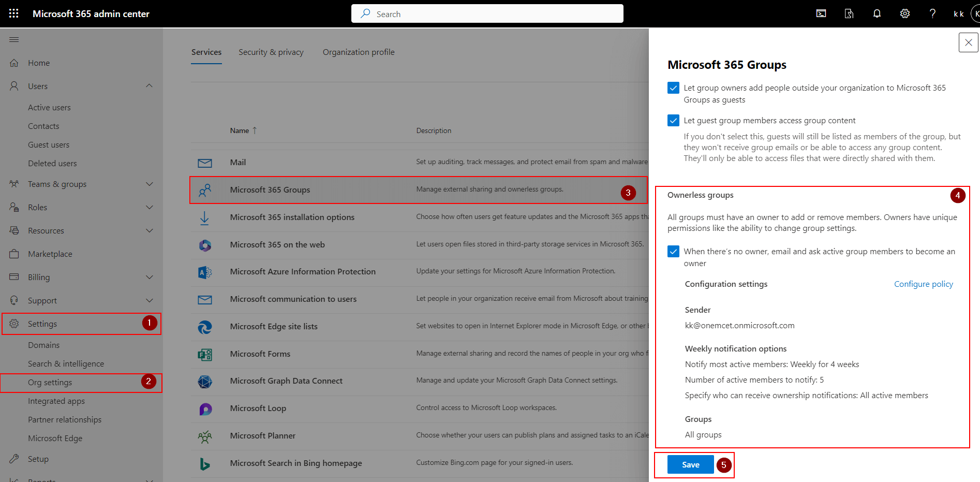Click the Search input field
Image resolution: width=980 pixels, height=482 pixels.
pos(486,13)
